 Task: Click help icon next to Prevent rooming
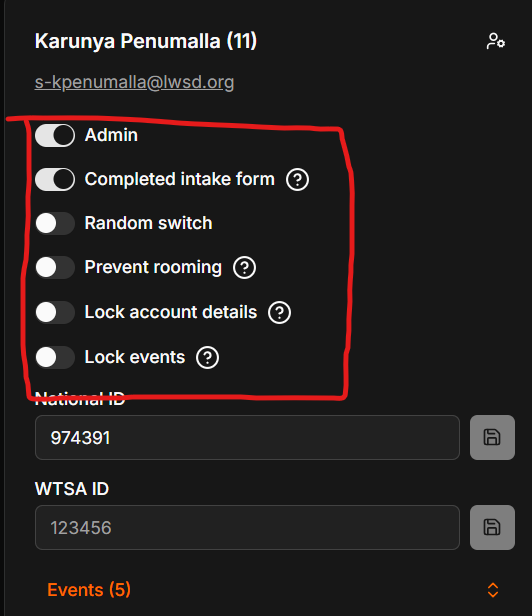244,268
